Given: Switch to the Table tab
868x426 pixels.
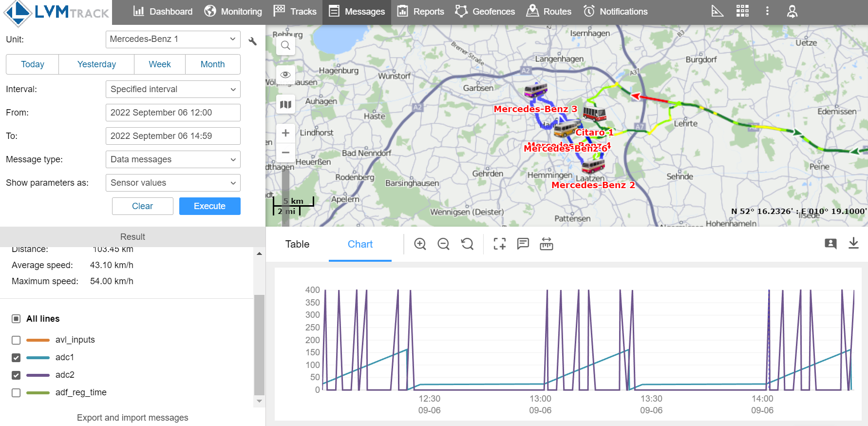Looking at the screenshot, I should (297, 244).
